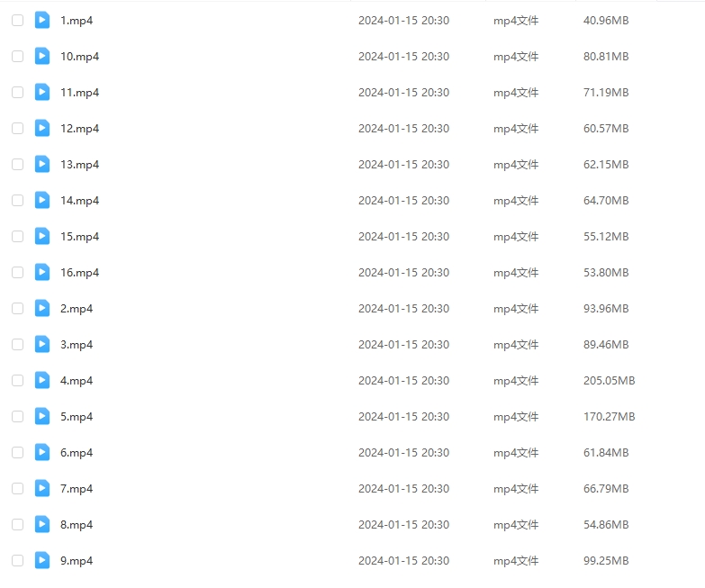Click the file icon of 5.mp4
This screenshot has width=705, height=588.
click(x=42, y=416)
